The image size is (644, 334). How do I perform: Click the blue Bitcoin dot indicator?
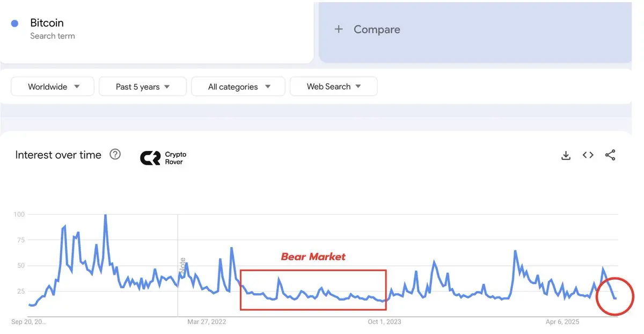point(15,23)
